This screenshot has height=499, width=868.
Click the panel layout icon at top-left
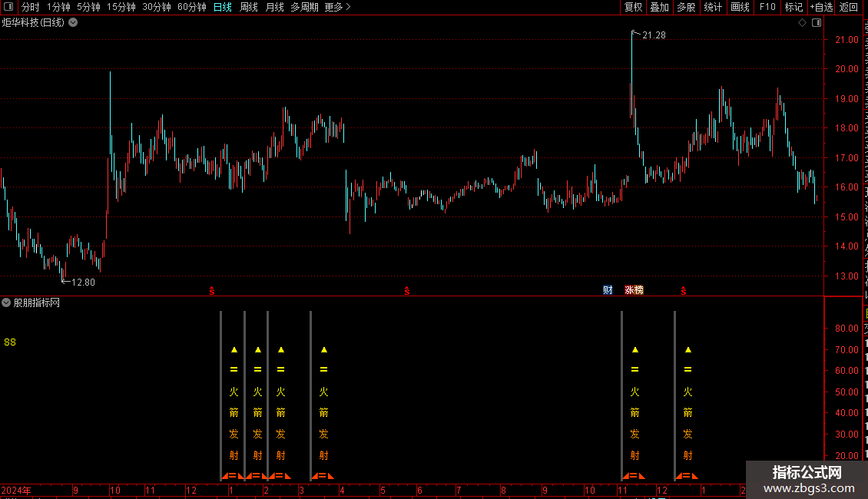(8, 7)
